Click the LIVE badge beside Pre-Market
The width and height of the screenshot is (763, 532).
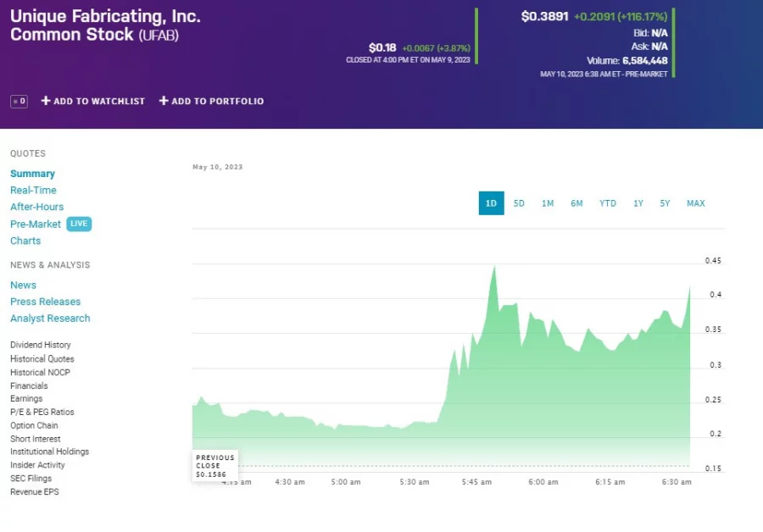point(79,224)
